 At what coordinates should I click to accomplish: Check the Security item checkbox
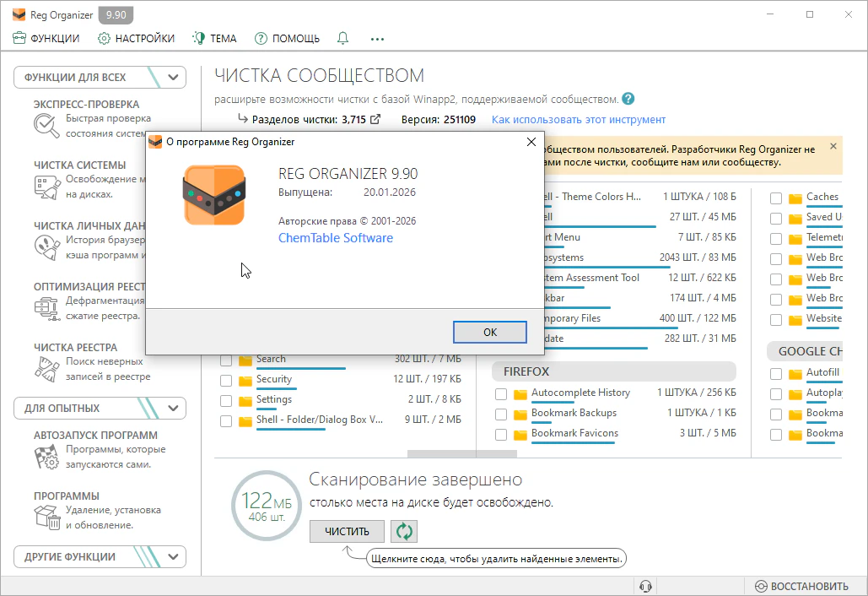(x=226, y=380)
